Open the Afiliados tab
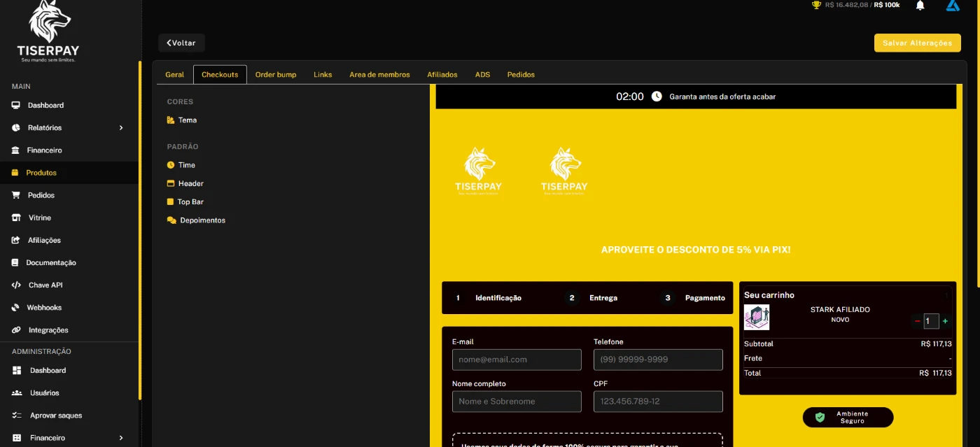The height and width of the screenshot is (447, 980). pyautogui.click(x=442, y=75)
